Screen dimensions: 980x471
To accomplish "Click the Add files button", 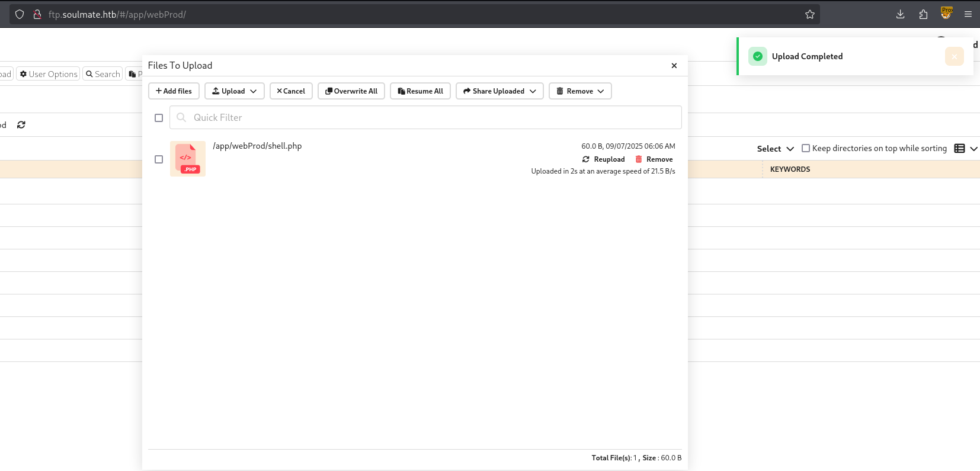I will pos(174,91).
